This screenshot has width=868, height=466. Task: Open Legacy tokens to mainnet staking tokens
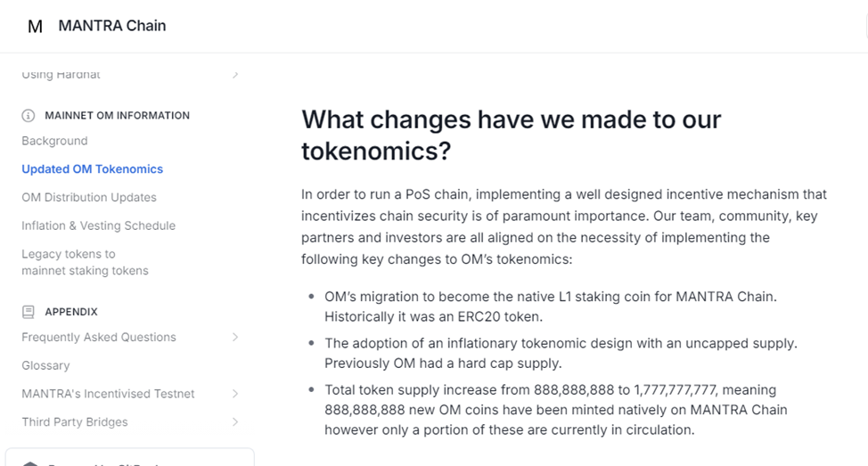[x=86, y=262]
